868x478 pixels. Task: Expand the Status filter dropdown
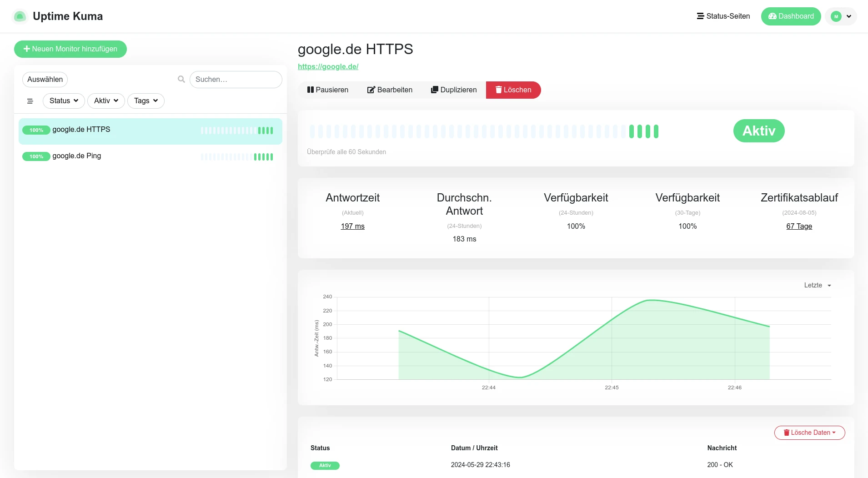(64, 101)
